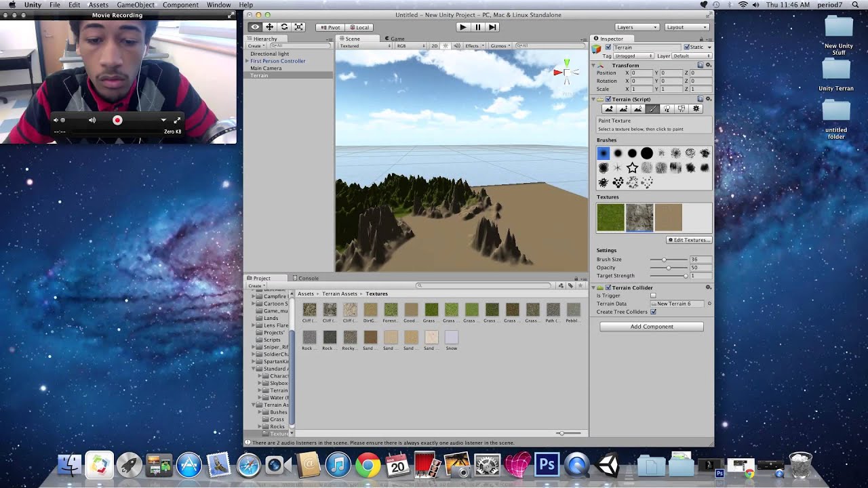Switch to the Console tab
Screen dimensions: 868x488
(x=306, y=278)
